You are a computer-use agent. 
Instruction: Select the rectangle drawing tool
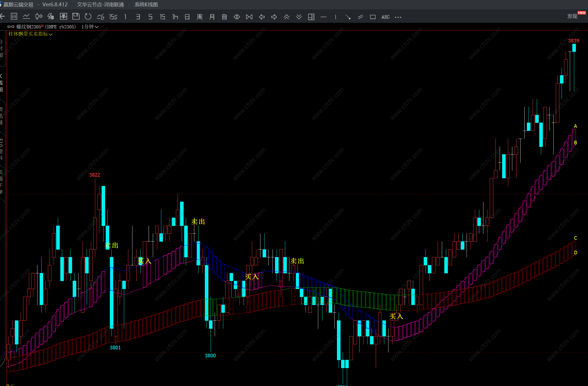pyautogui.click(x=373, y=17)
